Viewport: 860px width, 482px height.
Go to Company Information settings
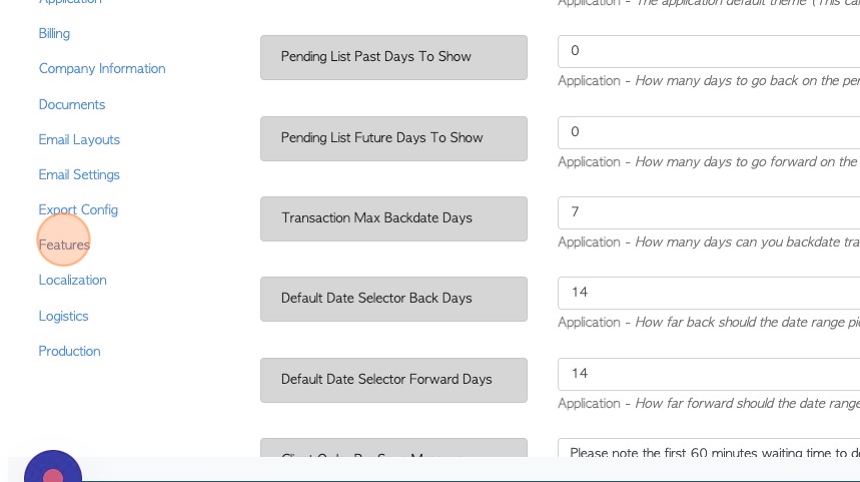102,69
